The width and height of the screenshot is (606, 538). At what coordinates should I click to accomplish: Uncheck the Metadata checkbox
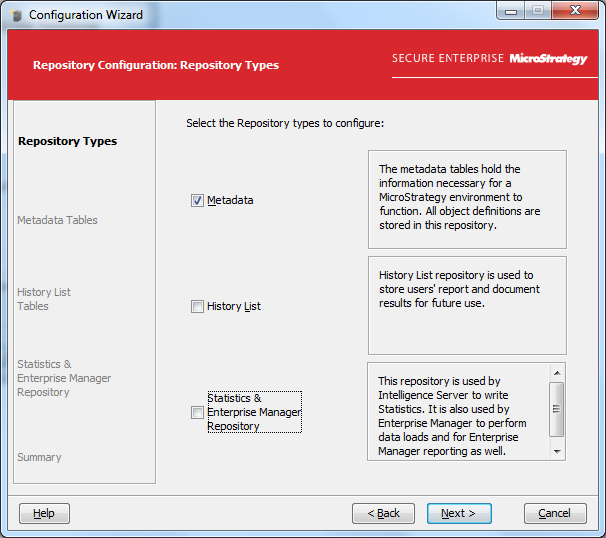pyautogui.click(x=197, y=200)
